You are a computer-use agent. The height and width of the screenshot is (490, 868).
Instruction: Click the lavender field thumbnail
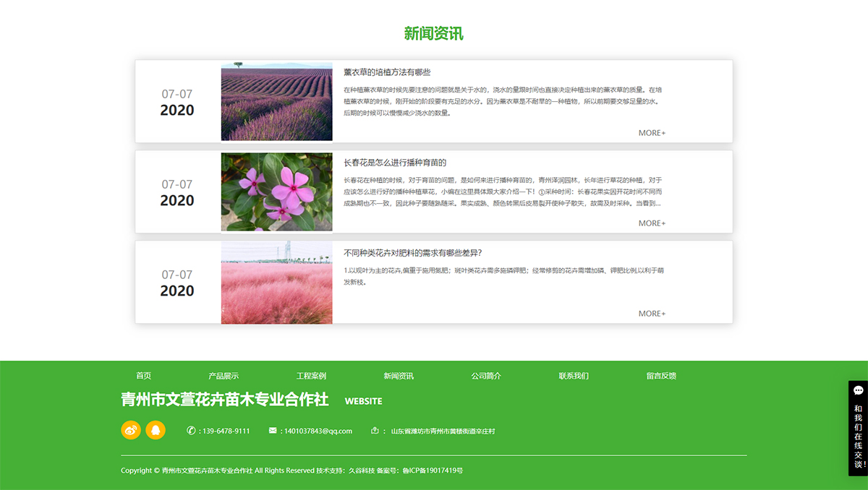277,101
